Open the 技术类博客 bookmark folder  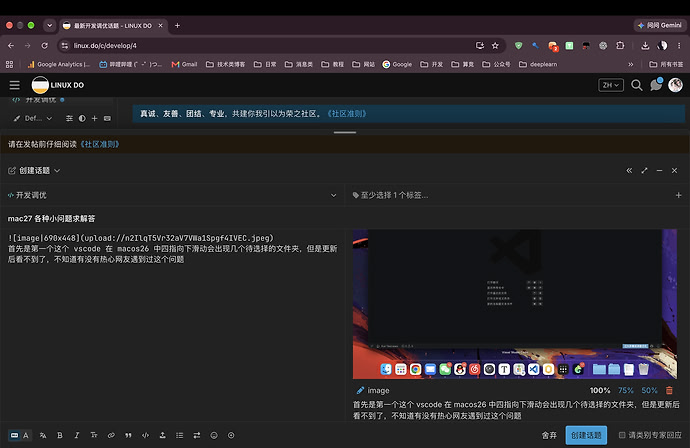(x=225, y=64)
